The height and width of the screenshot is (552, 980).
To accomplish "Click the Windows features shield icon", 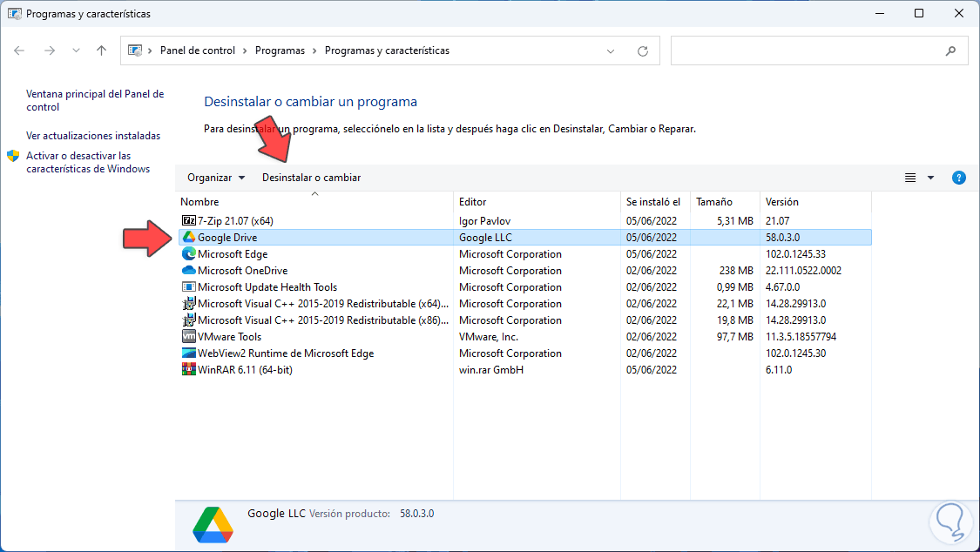I will [13, 156].
